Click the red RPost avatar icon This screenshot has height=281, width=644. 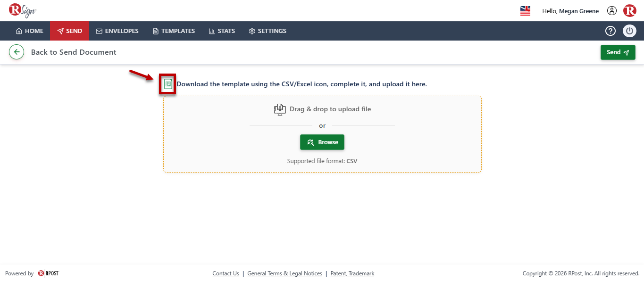click(629, 11)
